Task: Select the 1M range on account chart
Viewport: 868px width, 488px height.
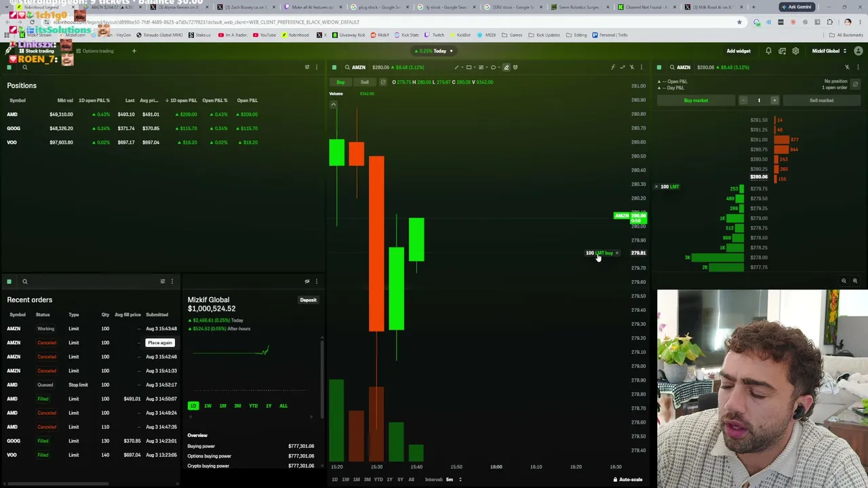Action: (x=222, y=405)
